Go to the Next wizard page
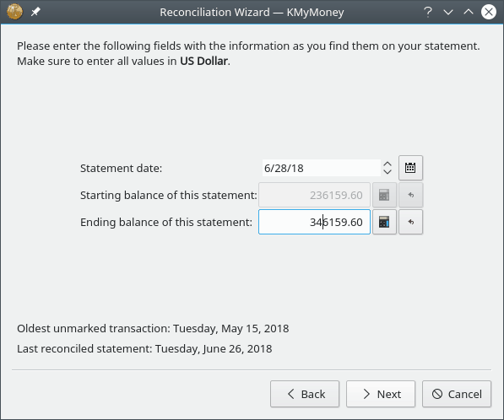This screenshot has height=420, width=504. [x=381, y=394]
